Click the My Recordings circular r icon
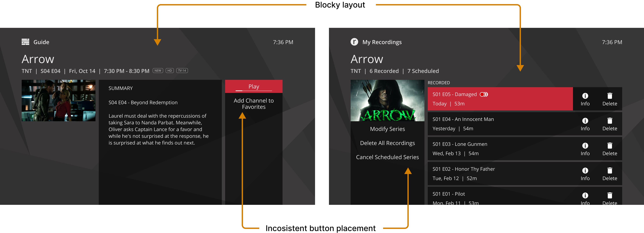This screenshot has height=233, width=644. (x=354, y=42)
